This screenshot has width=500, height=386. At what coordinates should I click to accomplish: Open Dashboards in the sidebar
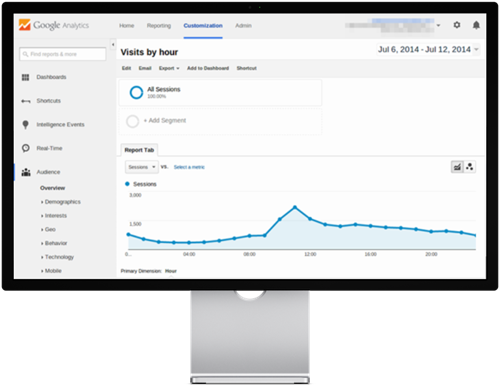click(51, 77)
